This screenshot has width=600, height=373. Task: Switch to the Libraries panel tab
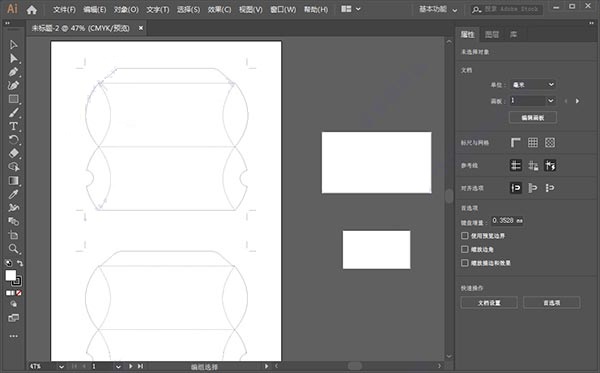click(x=514, y=35)
